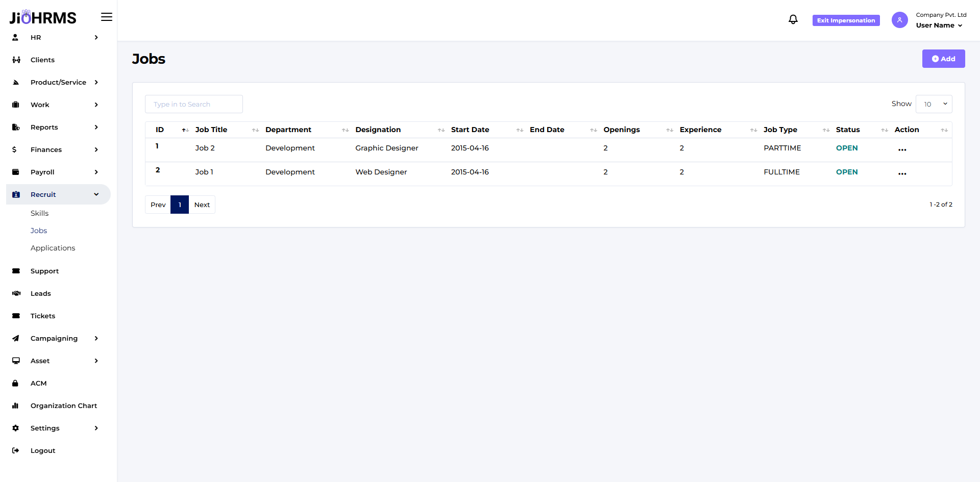The height and width of the screenshot is (482, 980).
Task: Open the notifications bell icon
Action: point(793,20)
